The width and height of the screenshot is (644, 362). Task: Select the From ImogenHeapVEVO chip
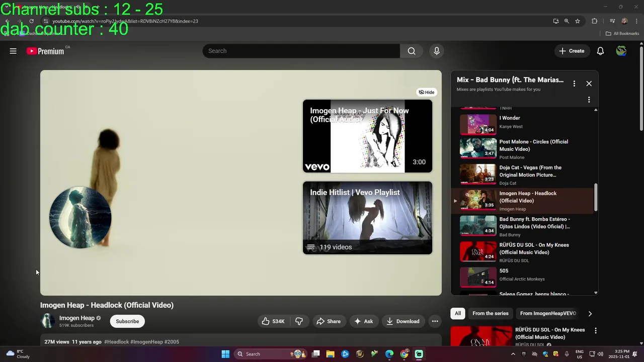point(548,313)
